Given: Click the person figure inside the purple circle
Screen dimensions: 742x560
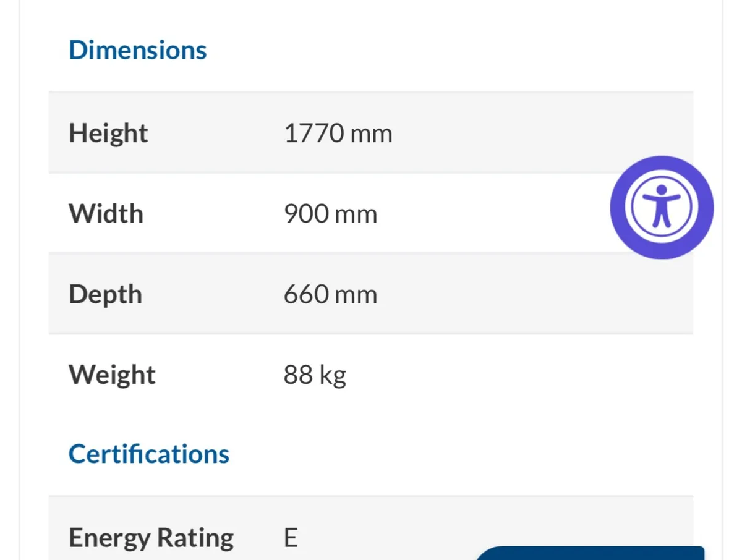Looking at the screenshot, I should (x=662, y=206).
